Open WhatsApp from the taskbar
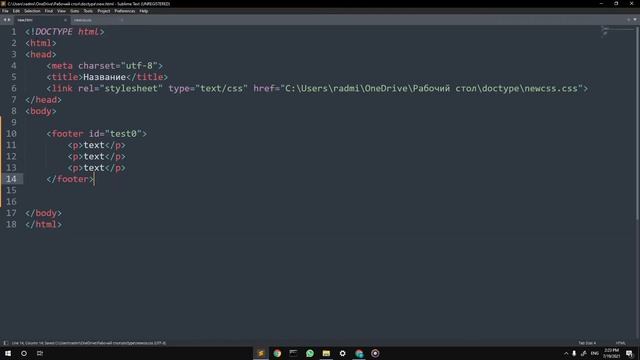640x360 pixels. point(310,353)
